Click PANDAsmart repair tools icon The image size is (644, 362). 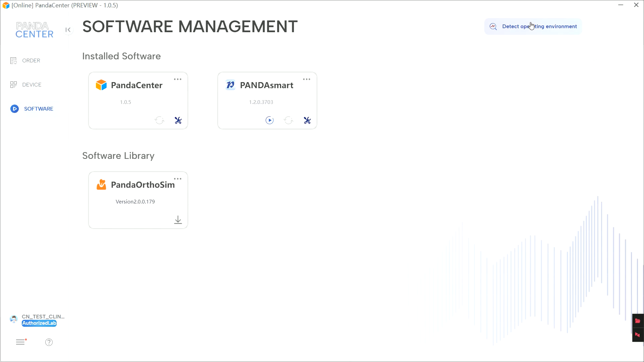pyautogui.click(x=307, y=120)
